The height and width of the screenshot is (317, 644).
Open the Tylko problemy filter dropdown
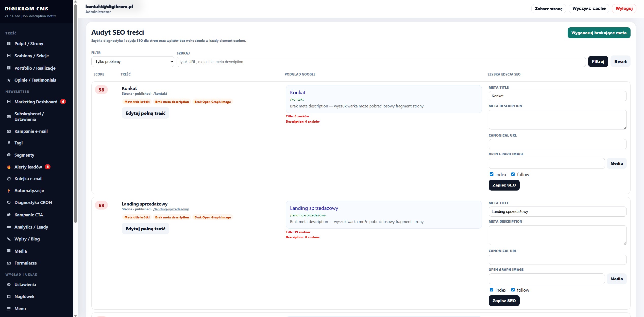[x=133, y=62]
